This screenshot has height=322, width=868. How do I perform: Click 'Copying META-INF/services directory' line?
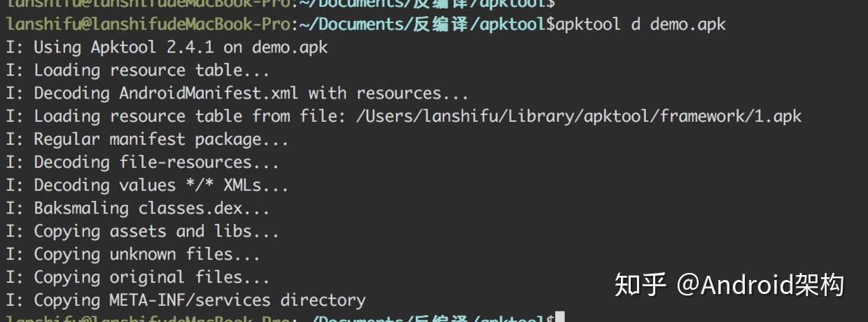pyautogui.click(x=185, y=301)
